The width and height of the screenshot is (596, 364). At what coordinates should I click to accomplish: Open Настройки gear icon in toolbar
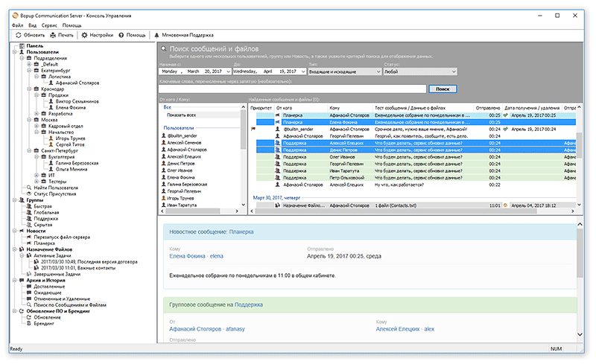(x=85, y=35)
